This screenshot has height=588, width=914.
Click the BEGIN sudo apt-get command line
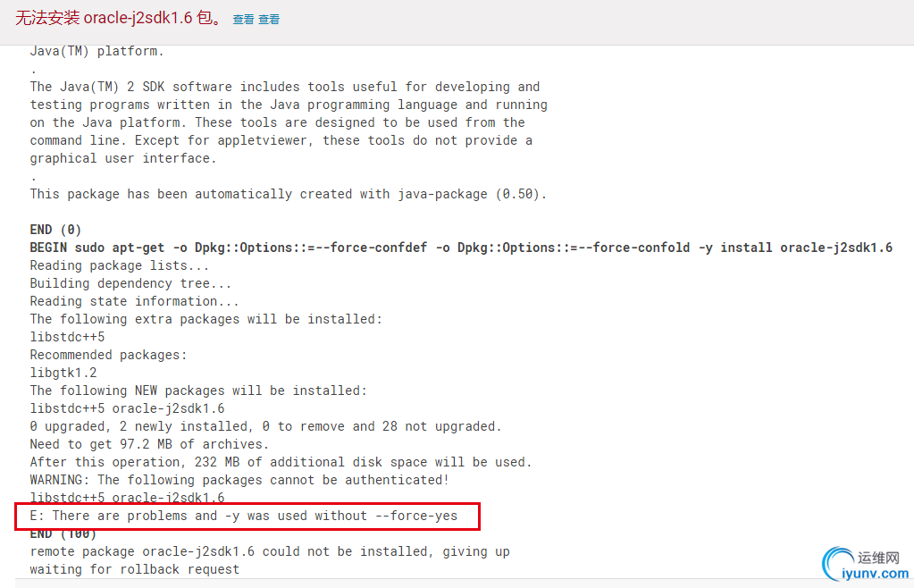[461, 248]
